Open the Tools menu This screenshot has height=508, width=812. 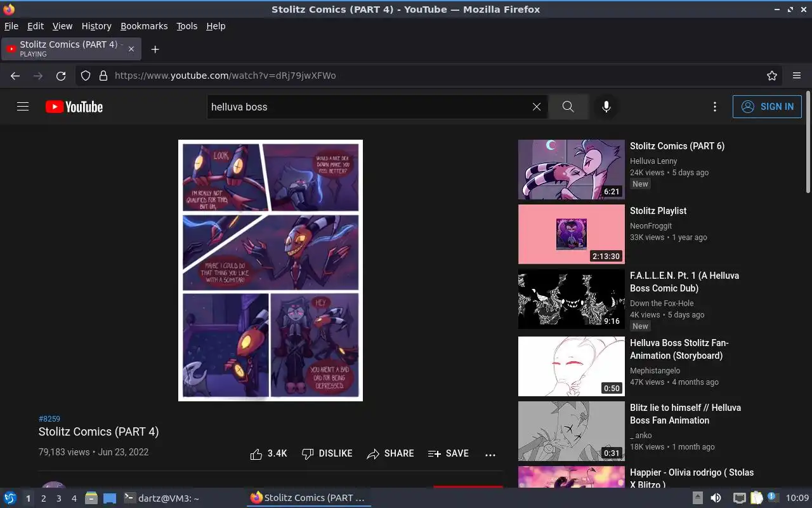tap(187, 26)
